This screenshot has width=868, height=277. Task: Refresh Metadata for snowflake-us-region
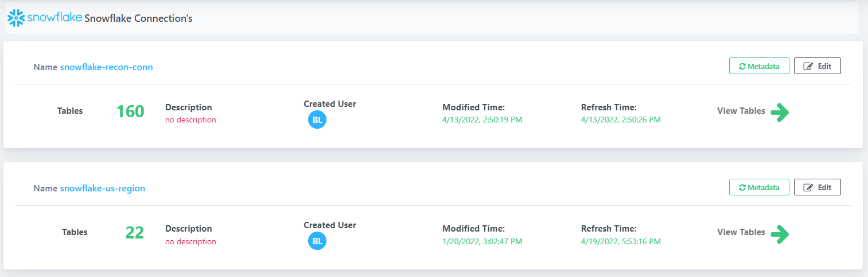(x=759, y=187)
